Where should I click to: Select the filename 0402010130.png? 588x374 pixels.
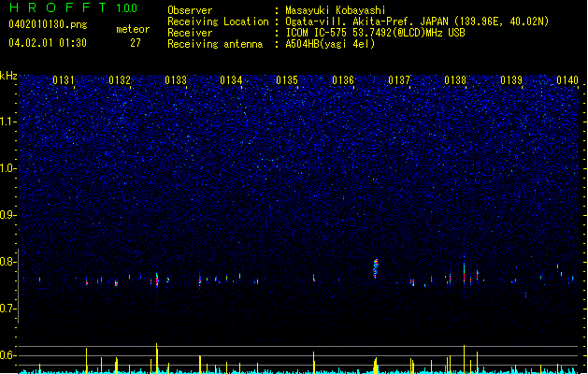click(48, 25)
